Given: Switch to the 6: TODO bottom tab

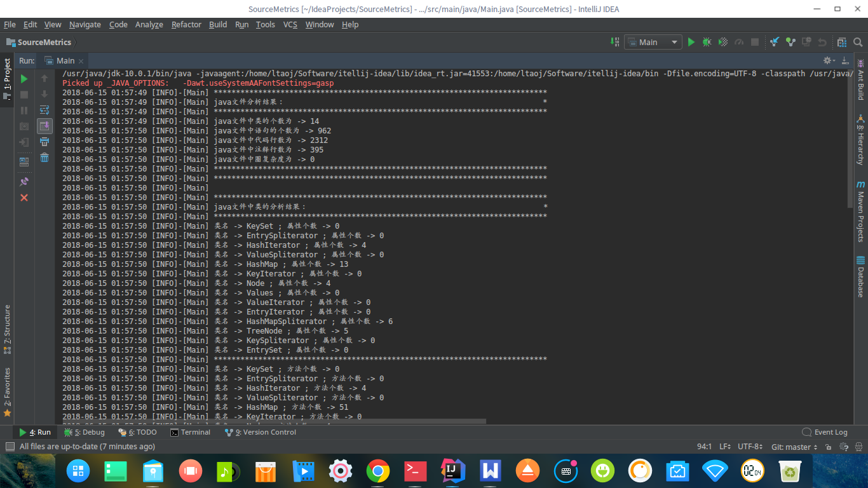Looking at the screenshot, I should [137, 432].
